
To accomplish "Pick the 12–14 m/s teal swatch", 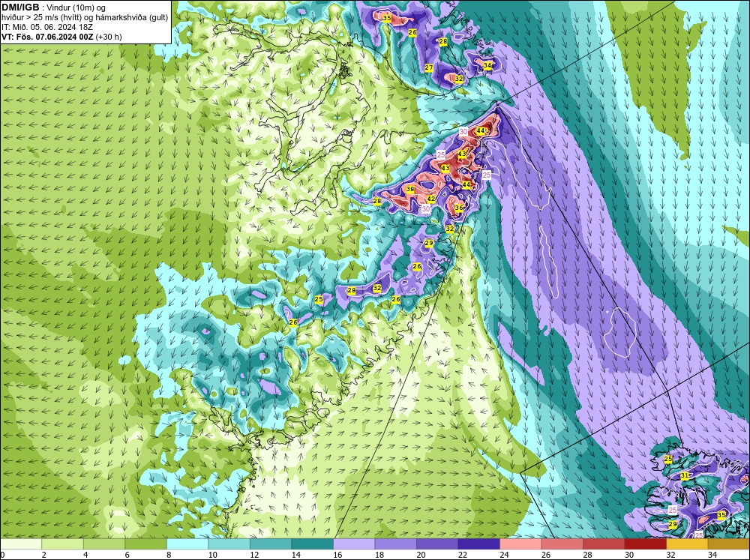I will coord(271,544).
